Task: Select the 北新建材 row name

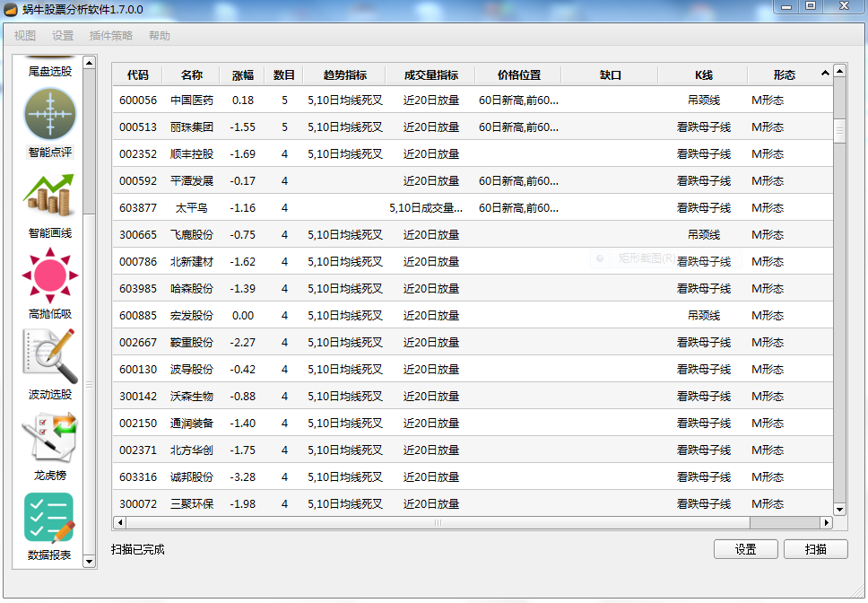Action: tap(192, 261)
